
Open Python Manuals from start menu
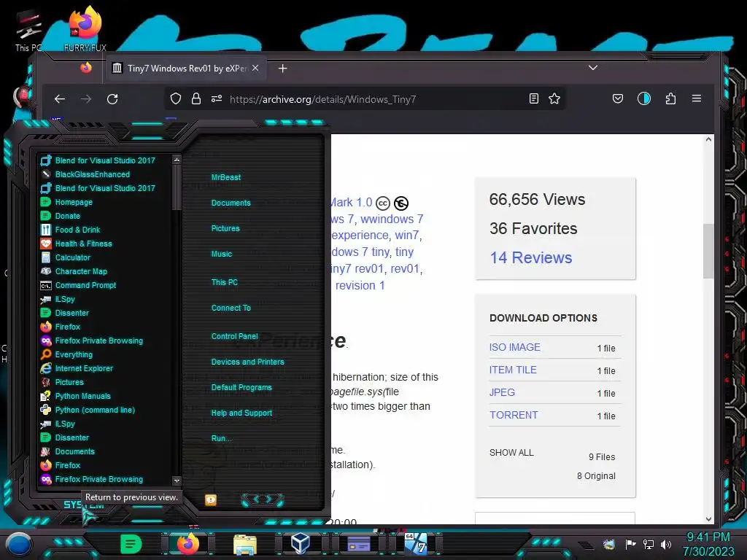pyautogui.click(x=83, y=396)
